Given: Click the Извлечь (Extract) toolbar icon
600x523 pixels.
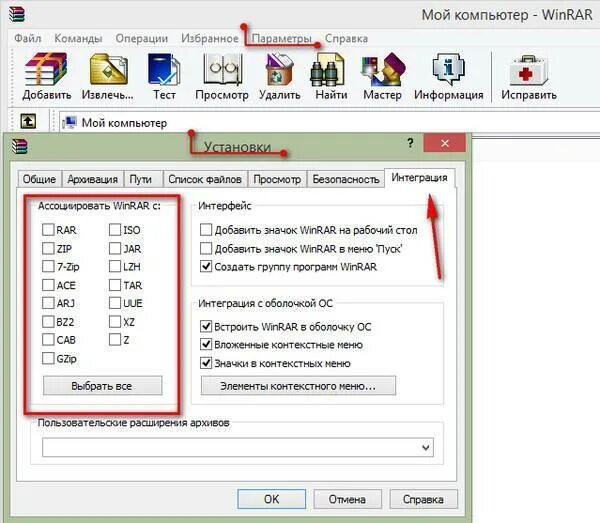Looking at the screenshot, I should (x=108, y=69).
